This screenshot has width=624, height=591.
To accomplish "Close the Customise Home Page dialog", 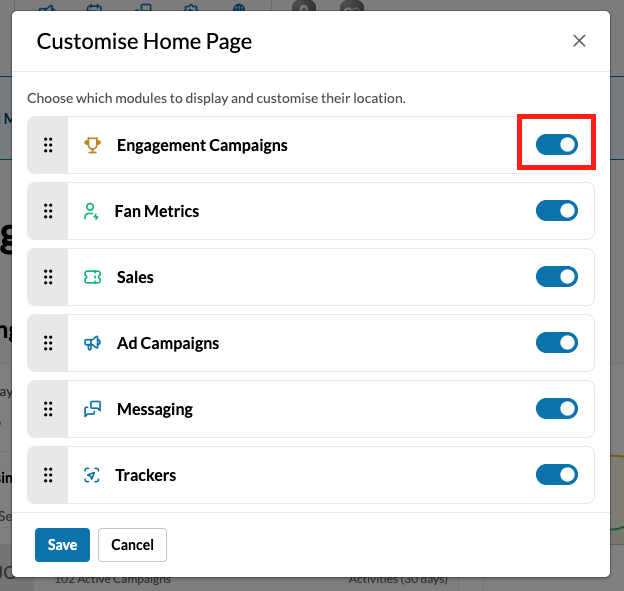I will click(x=579, y=41).
